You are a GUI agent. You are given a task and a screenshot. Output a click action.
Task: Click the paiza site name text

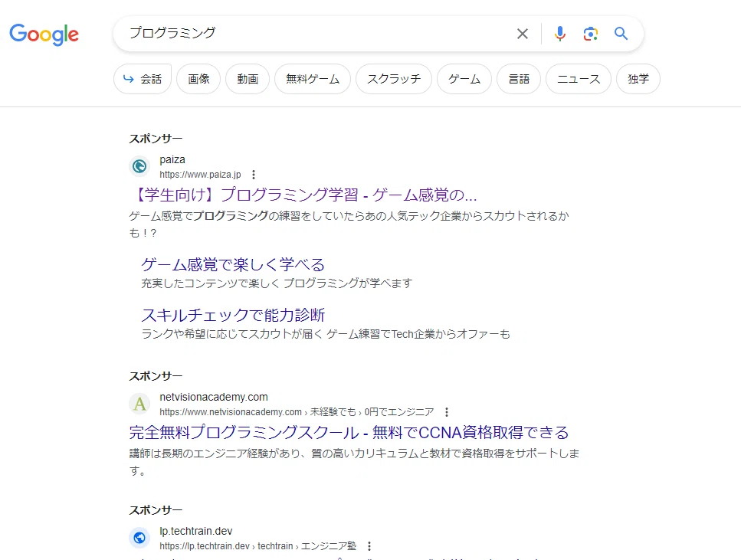(172, 160)
